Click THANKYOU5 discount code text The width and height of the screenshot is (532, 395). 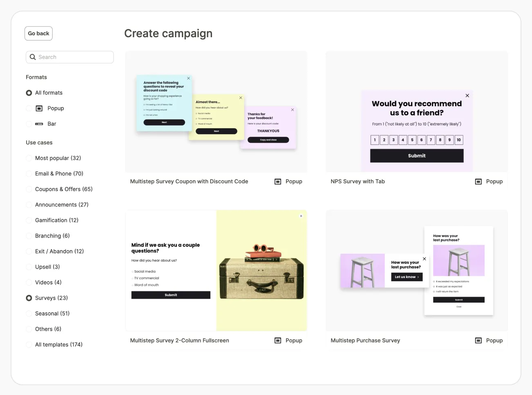[268, 131]
